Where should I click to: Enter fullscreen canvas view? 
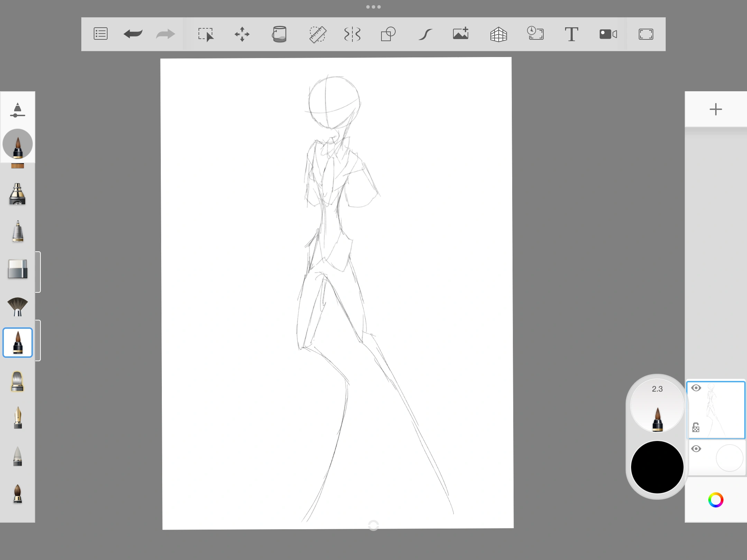[x=646, y=34]
